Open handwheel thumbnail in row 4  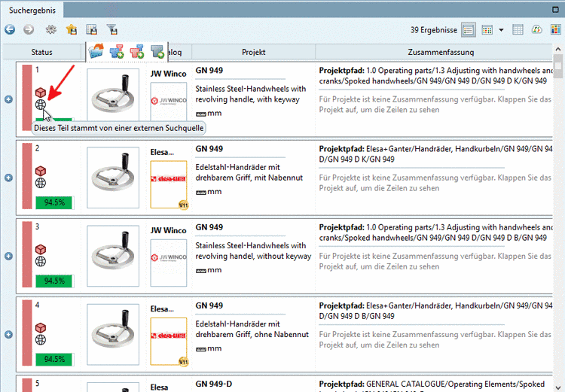click(113, 334)
